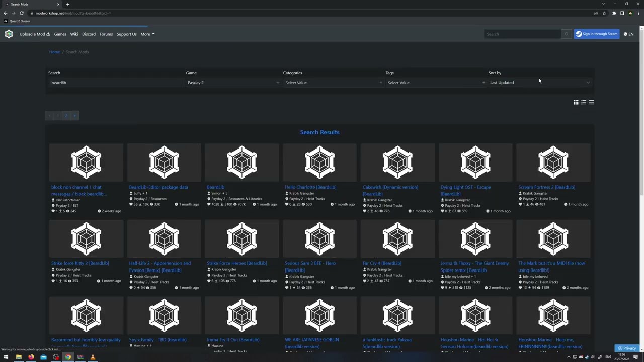
Task: Open the BeardLib mod thumbnail
Action: 242,162
